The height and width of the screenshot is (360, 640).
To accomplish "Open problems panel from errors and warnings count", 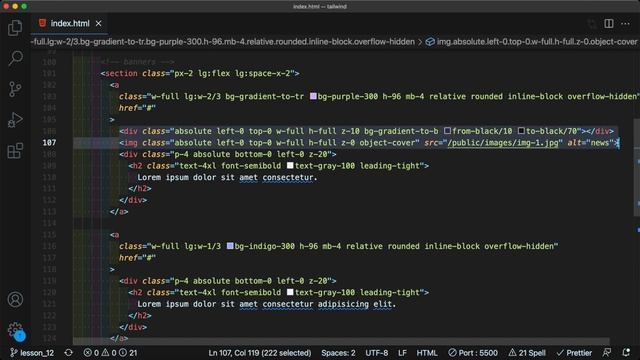I will (110, 353).
